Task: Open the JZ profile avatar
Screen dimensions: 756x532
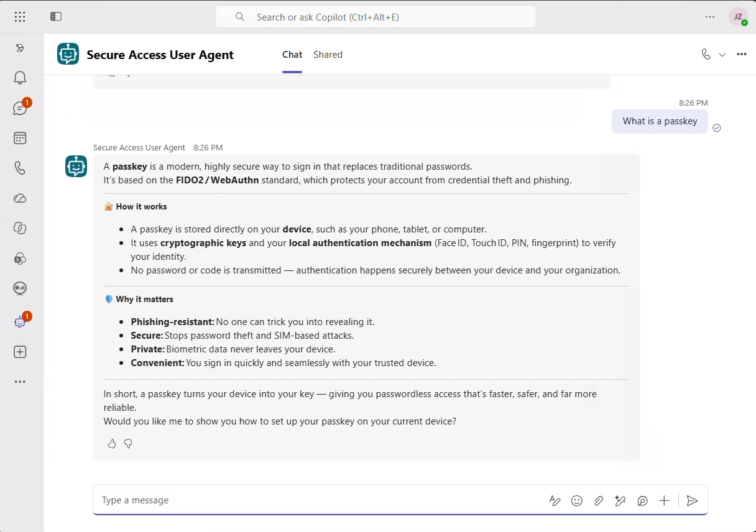Action: (738, 17)
